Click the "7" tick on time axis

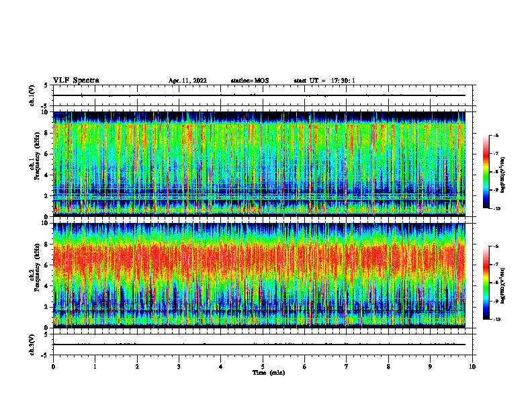347,367
